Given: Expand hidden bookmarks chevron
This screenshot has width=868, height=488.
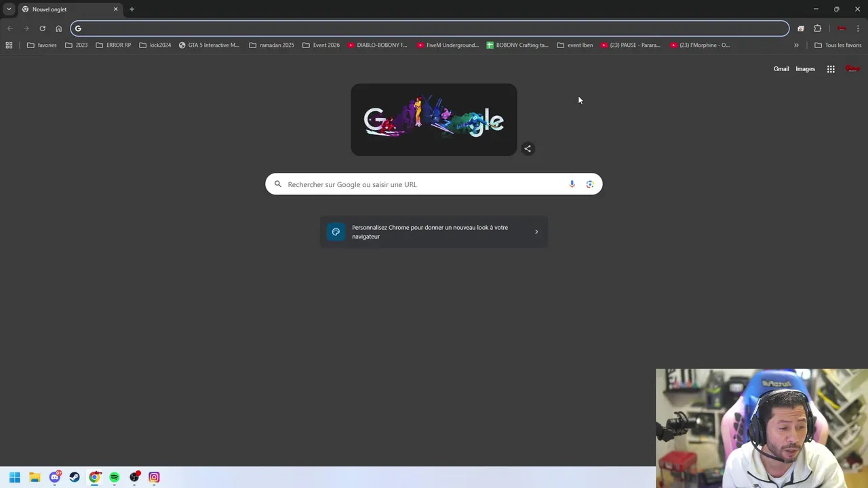Looking at the screenshot, I should coord(796,45).
